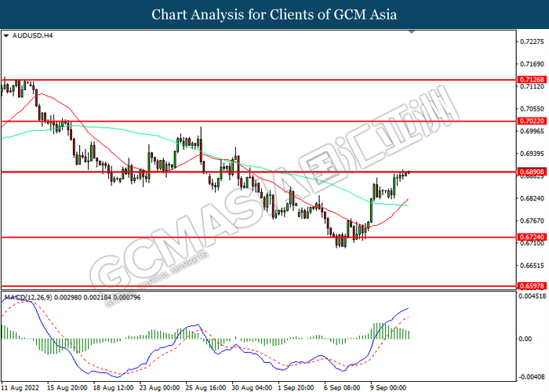Viewport: 549px width, 392px height.
Task: Open the arrow beside AUDUSD,H4
Action: point(6,36)
